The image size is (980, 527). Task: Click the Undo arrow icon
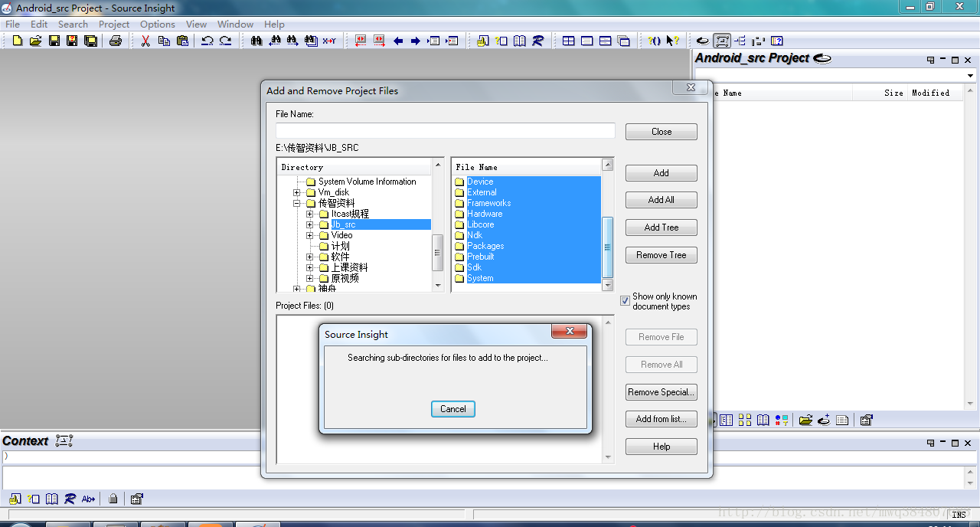coord(207,41)
